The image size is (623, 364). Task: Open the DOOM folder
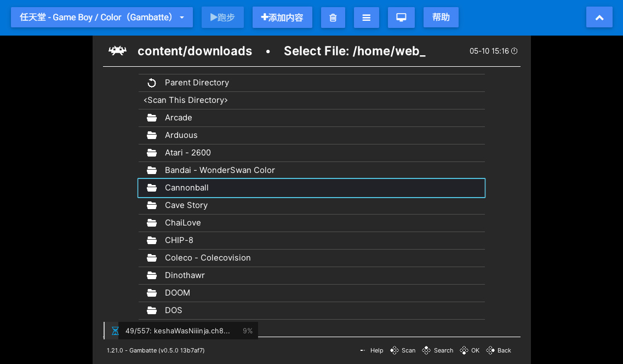click(178, 293)
